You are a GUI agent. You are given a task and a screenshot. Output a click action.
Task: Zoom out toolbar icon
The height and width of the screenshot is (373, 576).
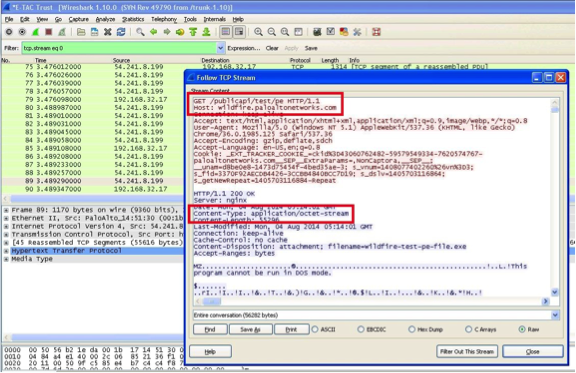pos(271,32)
